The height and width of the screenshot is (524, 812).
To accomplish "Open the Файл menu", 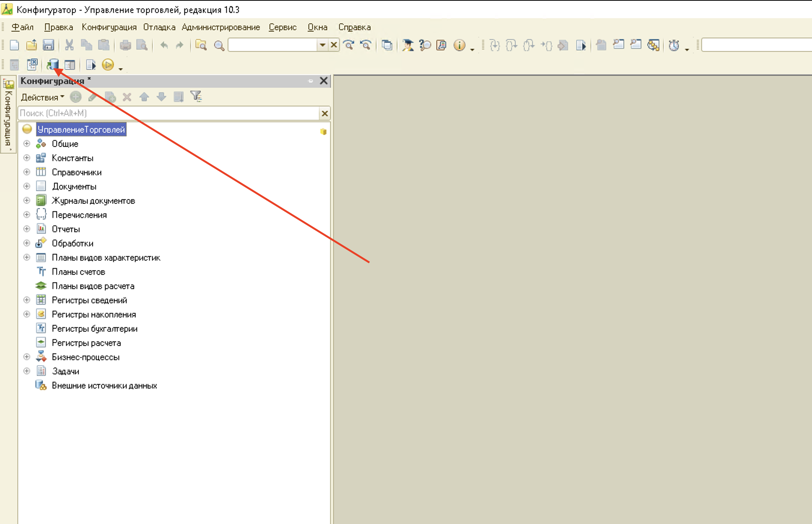I will tap(22, 27).
